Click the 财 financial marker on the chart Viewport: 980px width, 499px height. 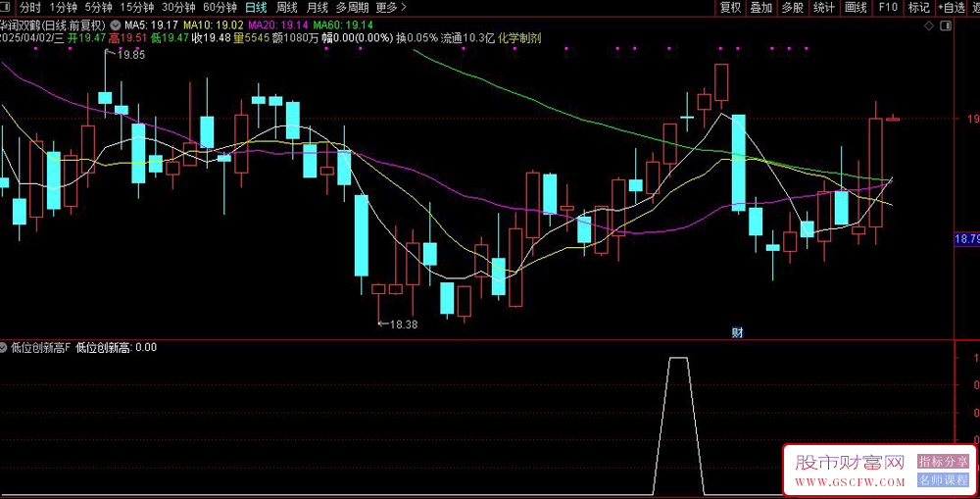point(738,332)
